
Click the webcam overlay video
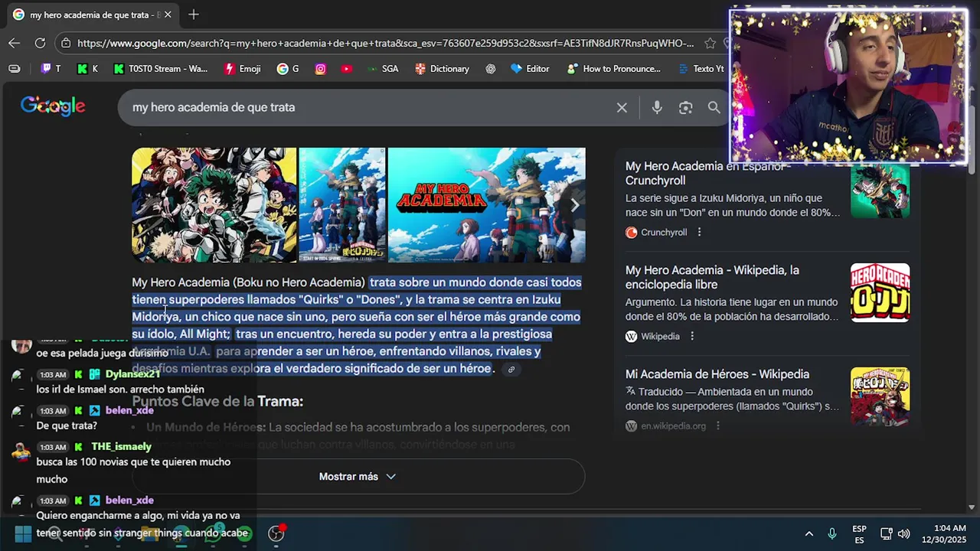coord(848,86)
